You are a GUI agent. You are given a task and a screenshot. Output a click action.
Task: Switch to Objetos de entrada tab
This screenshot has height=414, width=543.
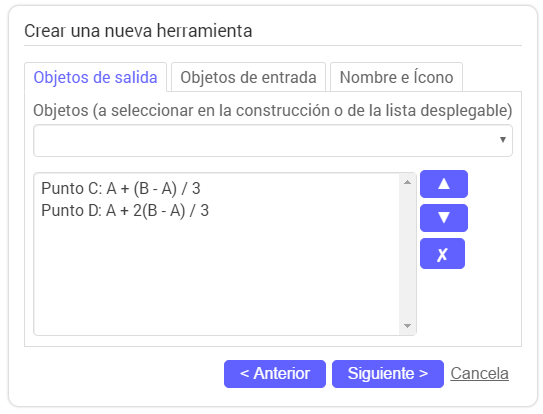click(248, 77)
